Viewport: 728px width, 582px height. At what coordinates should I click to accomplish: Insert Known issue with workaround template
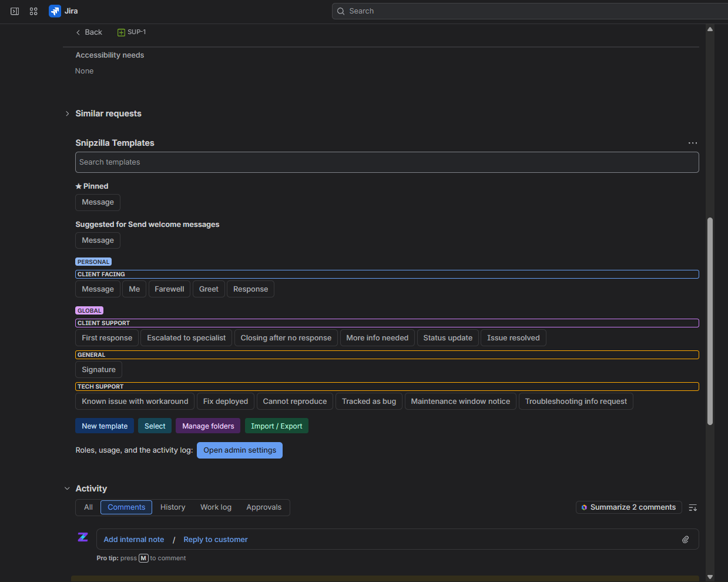pos(135,402)
